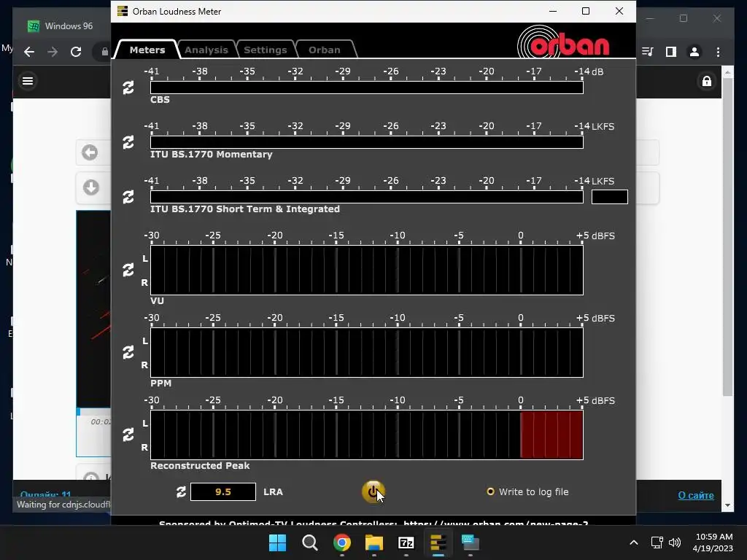Open the Windows Start menu
Viewport: 747px width, 560px height.
point(277,542)
